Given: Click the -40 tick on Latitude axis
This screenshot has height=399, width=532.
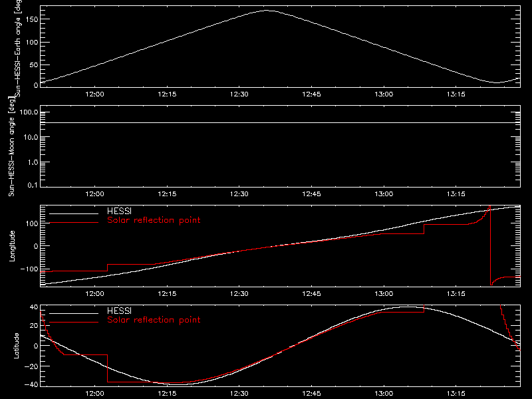Looking at the screenshot, I should 31,384.
